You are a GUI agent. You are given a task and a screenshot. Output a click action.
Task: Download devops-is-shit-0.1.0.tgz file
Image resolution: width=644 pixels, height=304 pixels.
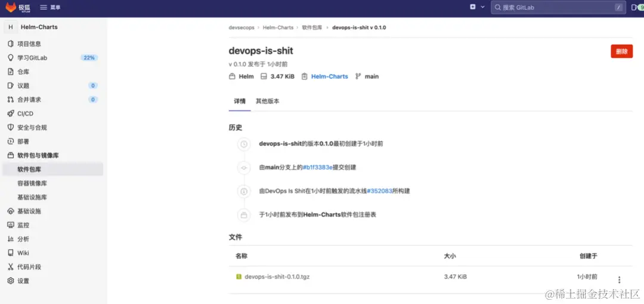tap(277, 277)
